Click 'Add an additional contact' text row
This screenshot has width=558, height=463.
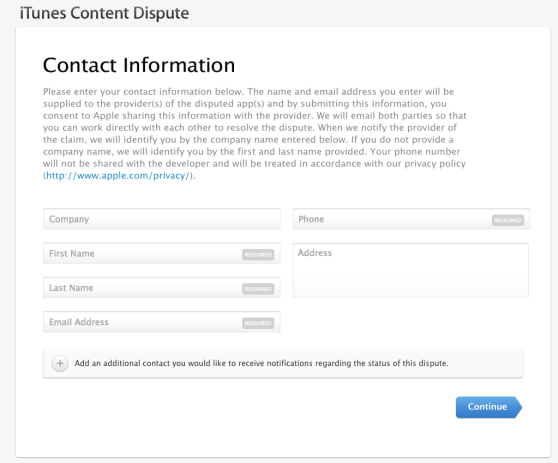[283, 363]
